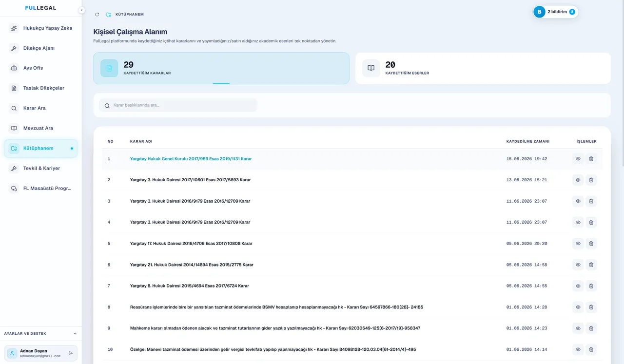The width and height of the screenshot is (624, 364).
Task: Open Yargıtay 21. Hukuk Dairesi 2014/14894 decision
Action: click(x=192, y=265)
